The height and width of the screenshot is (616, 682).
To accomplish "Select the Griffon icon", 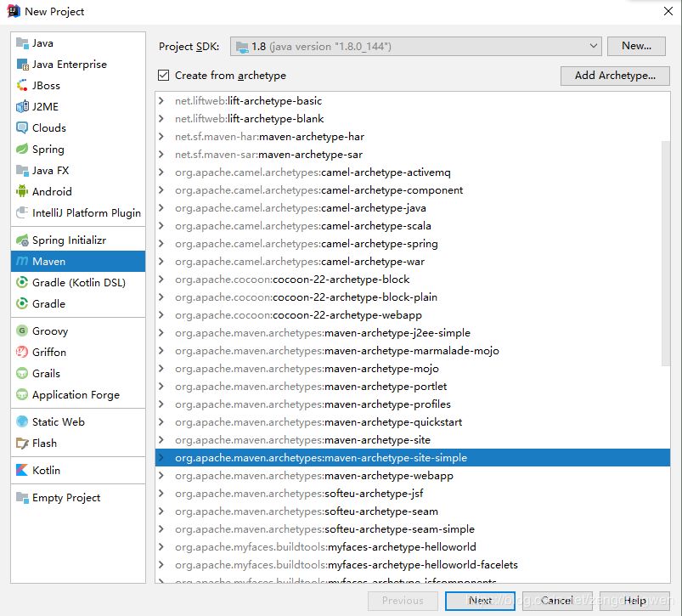I will coord(22,352).
